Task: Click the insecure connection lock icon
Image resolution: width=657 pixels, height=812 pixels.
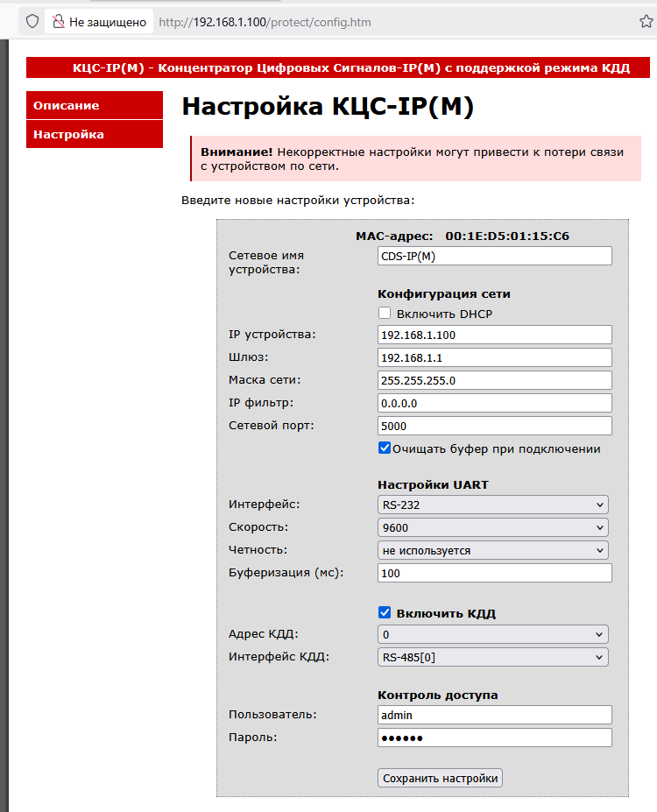Action: tap(58, 22)
